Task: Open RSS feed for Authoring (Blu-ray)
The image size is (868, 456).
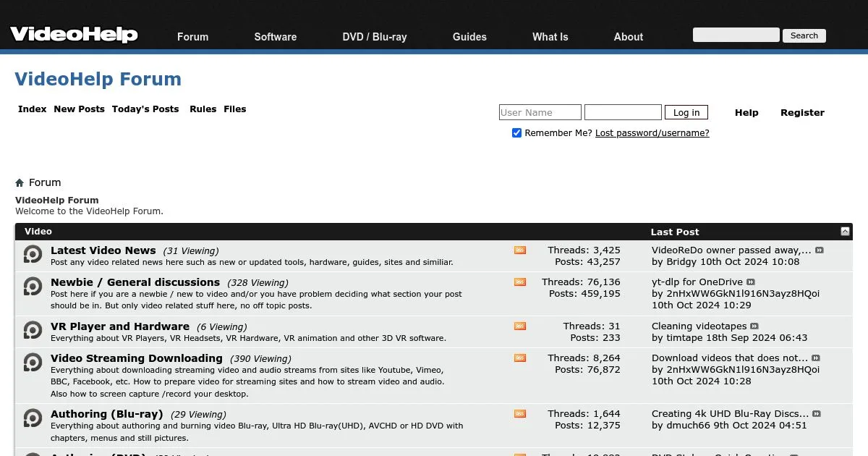Action: pos(520,414)
